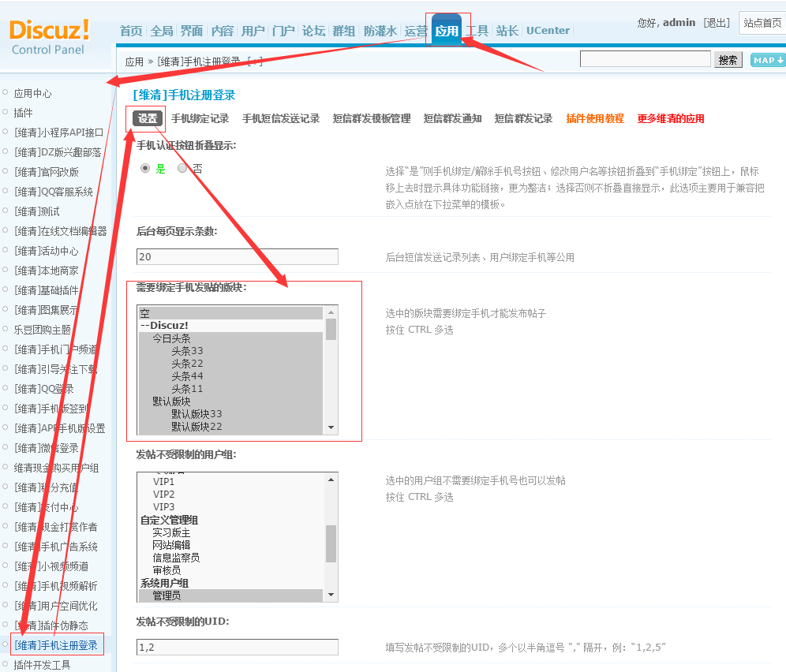
Task: Open [维清]活动中心 in sidebar
Action: [x=46, y=251]
